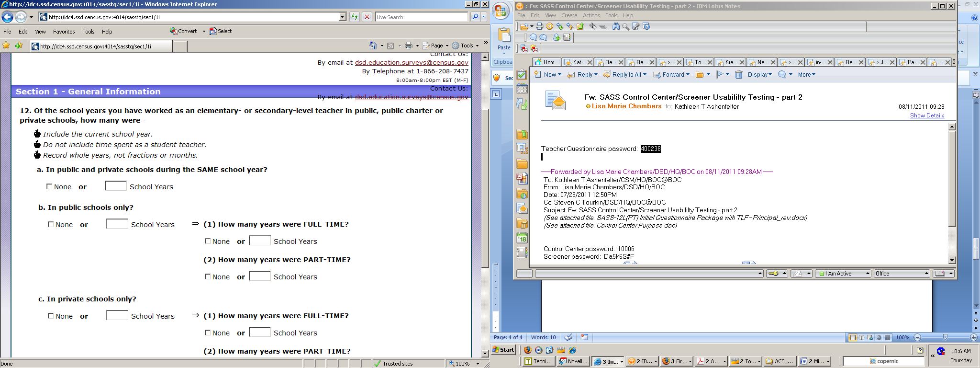The image size is (980, 368).
Task: Check None for 12c private schools only
Action: pos(51,316)
